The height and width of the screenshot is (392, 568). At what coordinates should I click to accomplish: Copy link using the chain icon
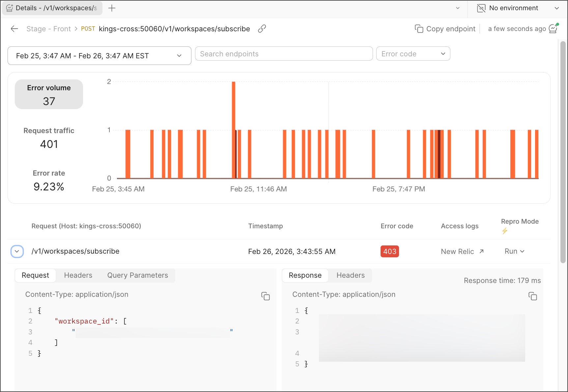tap(262, 29)
